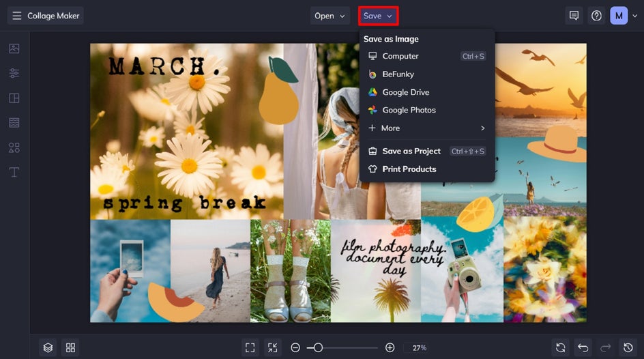Expand the More save options submenu
This screenshot has height=359, width=644.
pyautogui.click(x=427, y=128)
